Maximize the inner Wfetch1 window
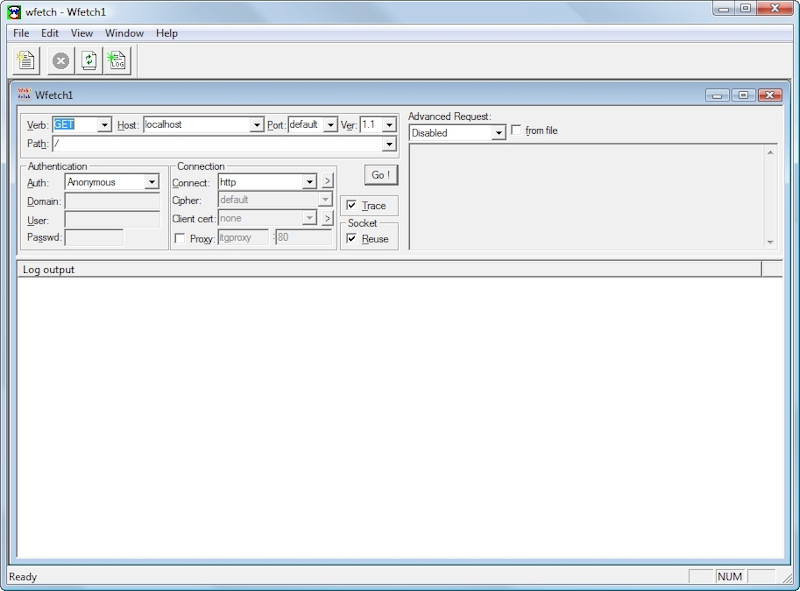Viewport: 800px width, 591px height. (x=743, y=95)
